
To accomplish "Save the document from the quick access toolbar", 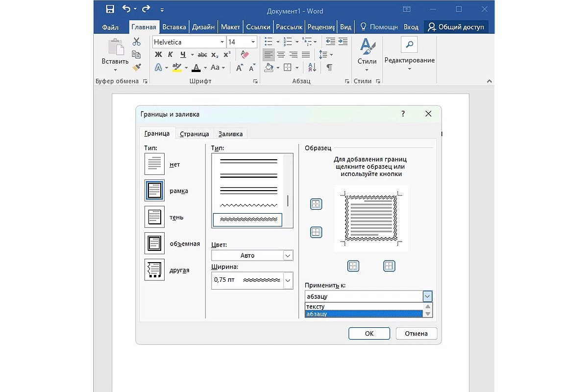I will click(x=110, y=9).
